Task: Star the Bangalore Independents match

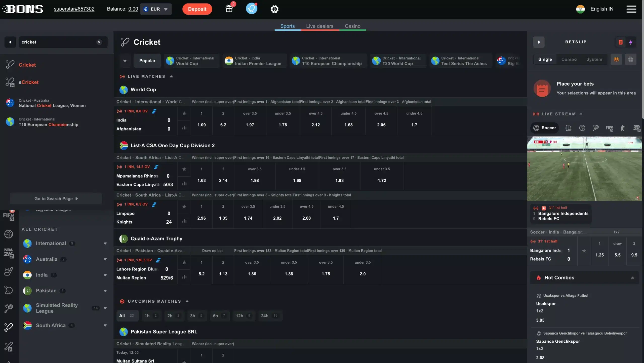Action: 584,251
